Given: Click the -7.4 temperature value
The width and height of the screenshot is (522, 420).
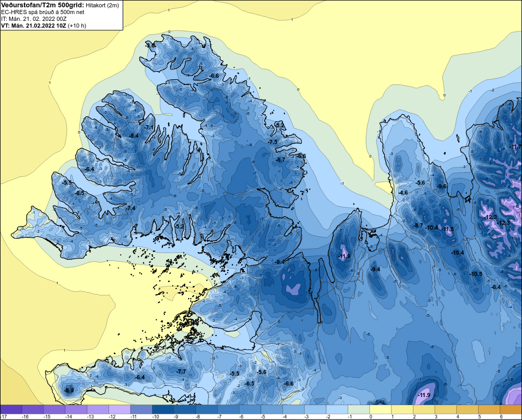Looking at the screenshot, I should tap(130, 208).
